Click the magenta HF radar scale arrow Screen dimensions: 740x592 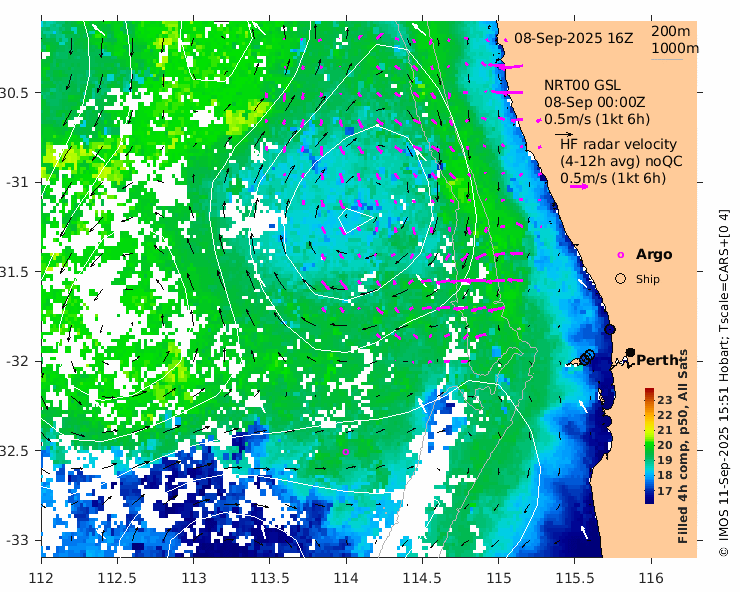coord(579,186)
